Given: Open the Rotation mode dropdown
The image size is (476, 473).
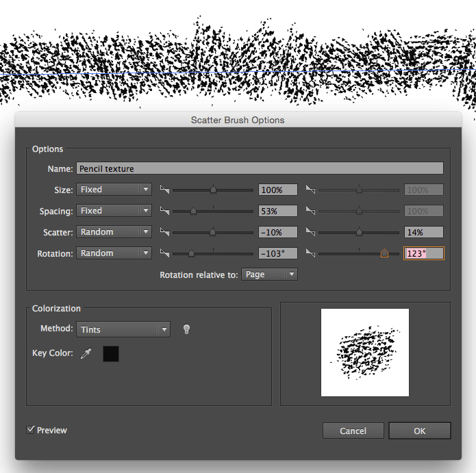Looking at the screenshot, I should pyautogui.click(x=114, y=253).
